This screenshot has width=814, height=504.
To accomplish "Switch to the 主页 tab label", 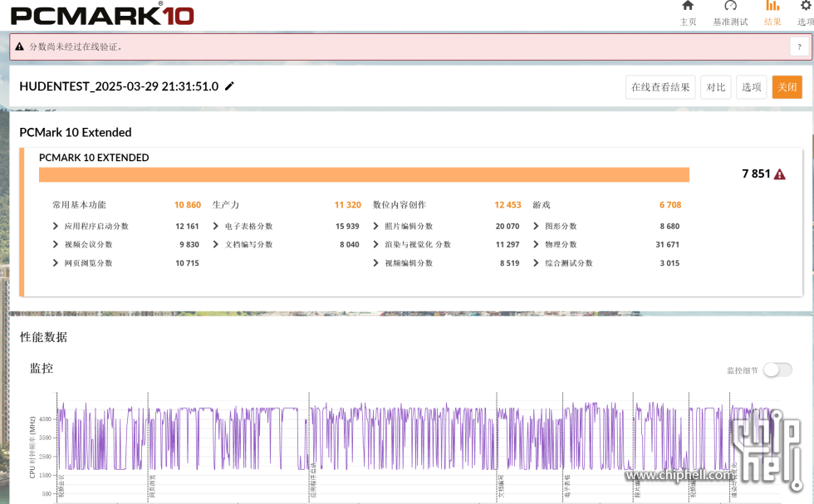I will [688, 22].
